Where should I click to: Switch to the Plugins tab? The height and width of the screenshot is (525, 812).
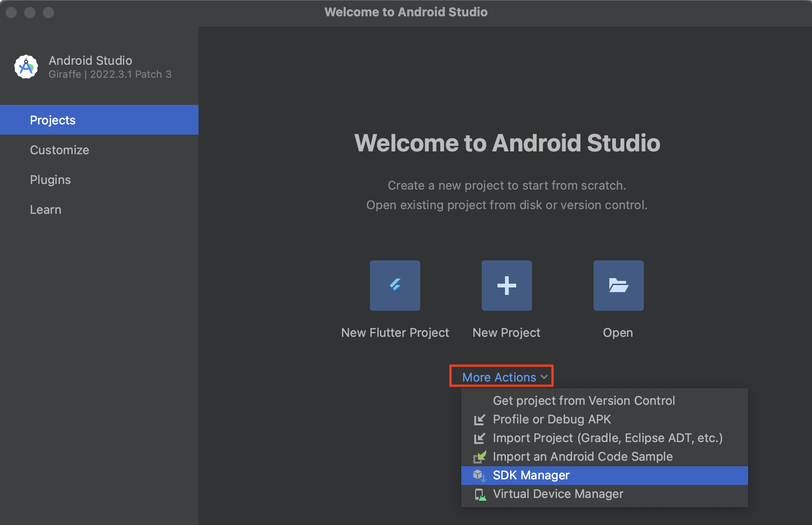tap(50, 180)
